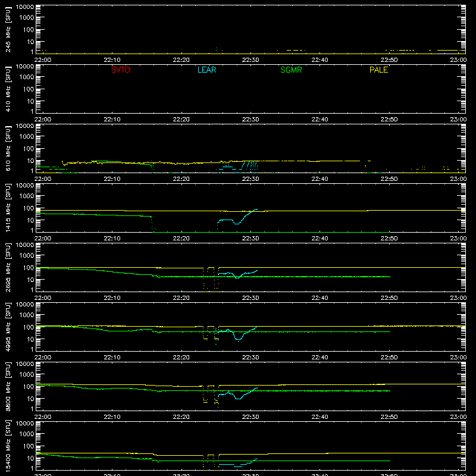Screen dimensions: 476x476
Task: Click 22:30 tick label under 245 MHz panel
Action: pyautogui.click(x=250, y=60)
